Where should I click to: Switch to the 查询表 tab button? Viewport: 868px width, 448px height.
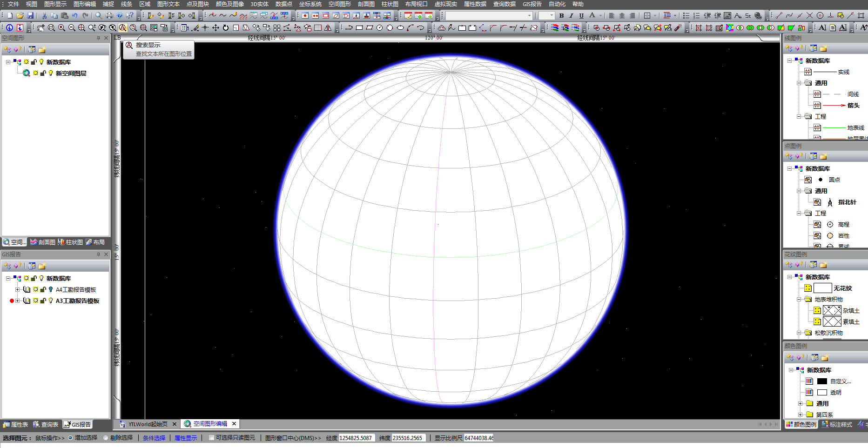(46, 424)
